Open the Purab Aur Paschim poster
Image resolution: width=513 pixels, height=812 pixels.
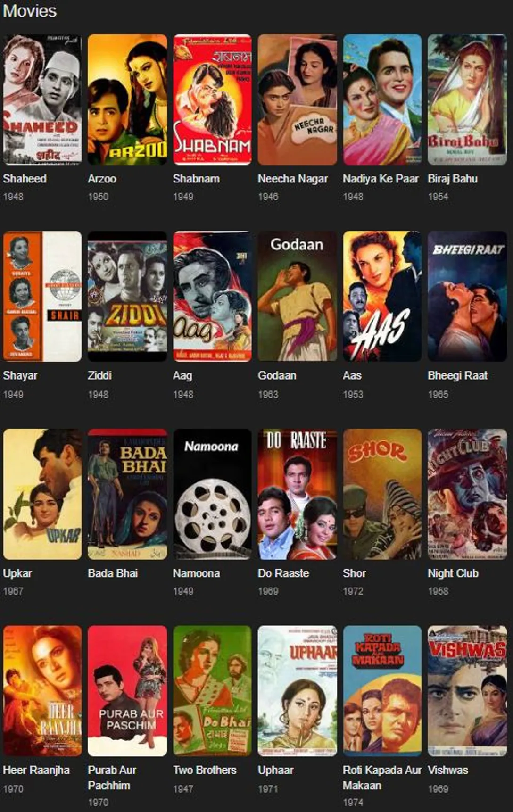[127, 691]
